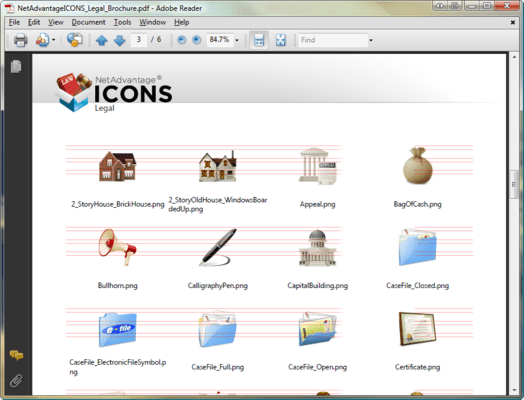Click the CaseFile_Full.png file name
The height and width of the screenshot is (400, 524).
[x=218, y=367]
